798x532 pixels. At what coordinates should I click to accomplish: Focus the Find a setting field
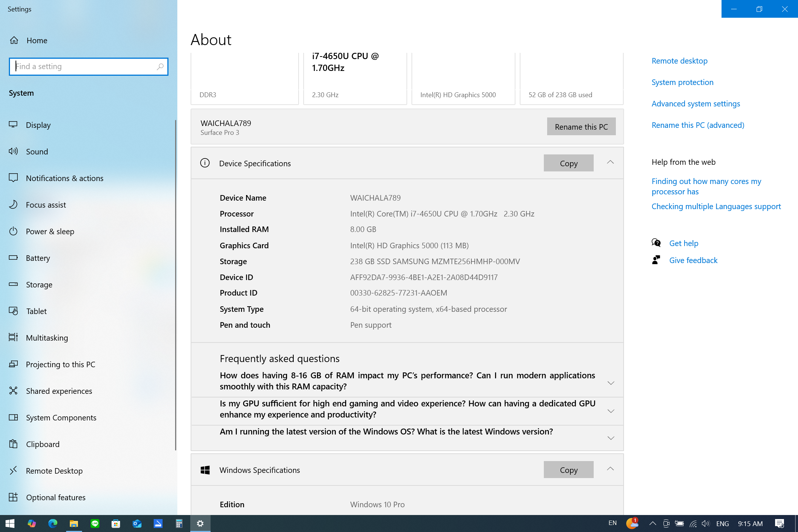(89, 66)
